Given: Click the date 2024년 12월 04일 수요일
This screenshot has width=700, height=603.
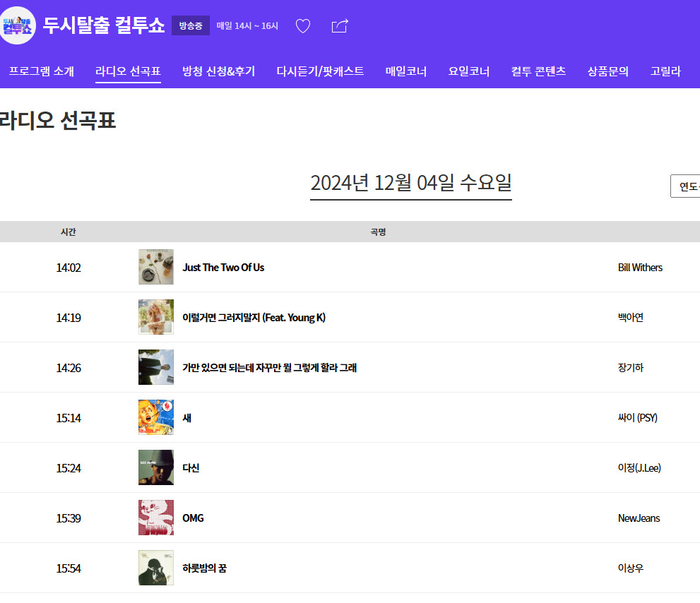Looking at the screenshot, I should pyautogui.click(x=410, y=183).
